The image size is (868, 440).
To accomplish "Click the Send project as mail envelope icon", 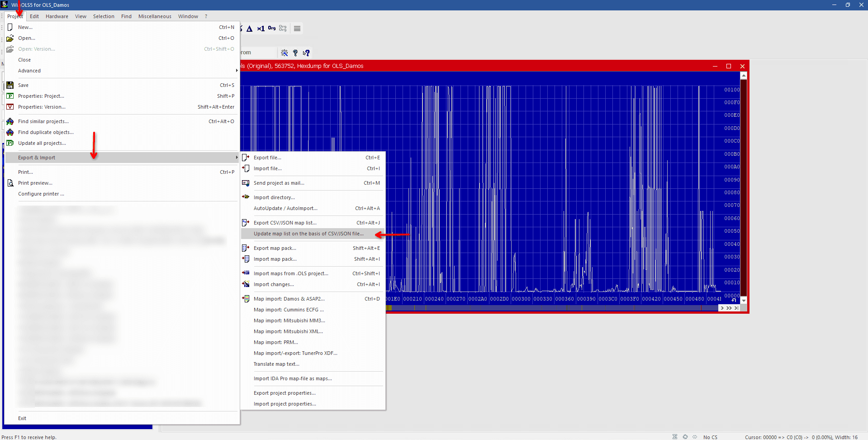I will click(246, 183).
